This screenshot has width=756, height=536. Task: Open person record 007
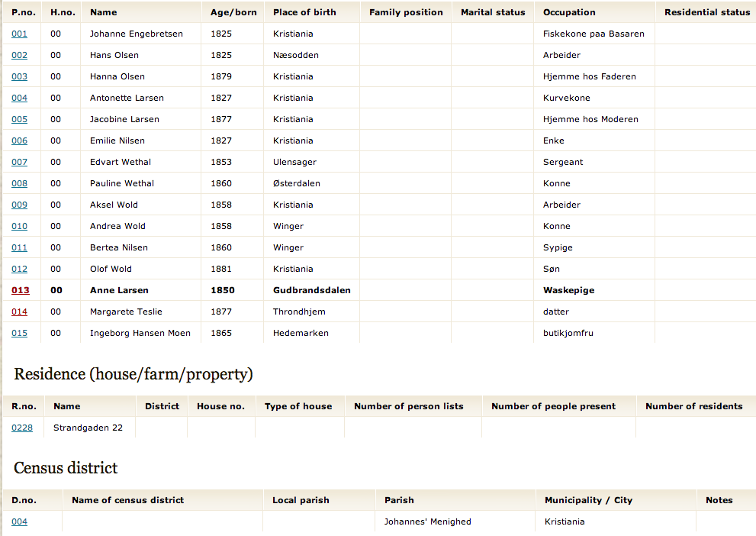pyautogui.click(x=19, y=162)
